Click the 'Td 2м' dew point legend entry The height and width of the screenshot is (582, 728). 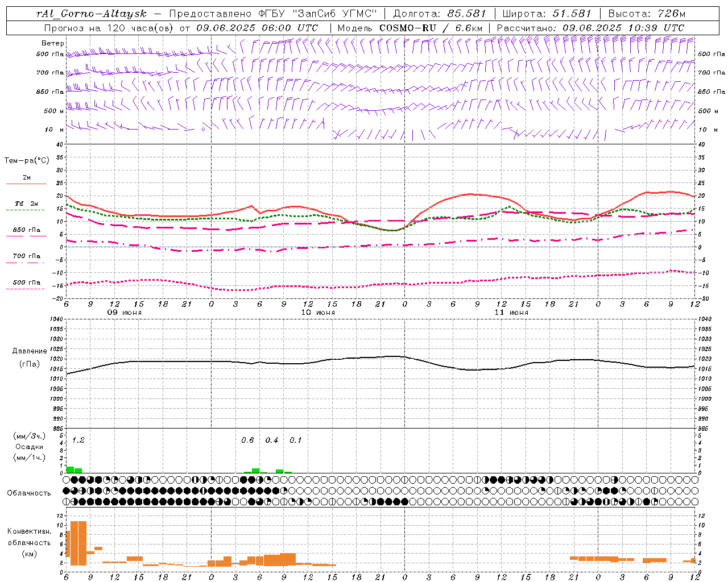pyautogui.click(x=27, y=203)
